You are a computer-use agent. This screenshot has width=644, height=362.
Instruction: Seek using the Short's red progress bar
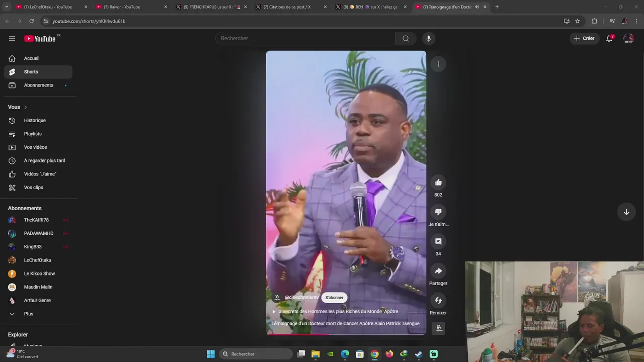tap(346, 334)
